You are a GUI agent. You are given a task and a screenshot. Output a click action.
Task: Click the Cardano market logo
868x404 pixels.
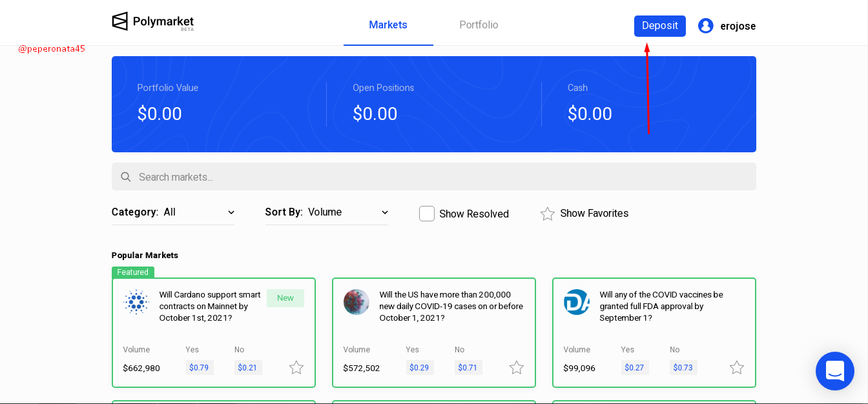(x=136, y=302)
